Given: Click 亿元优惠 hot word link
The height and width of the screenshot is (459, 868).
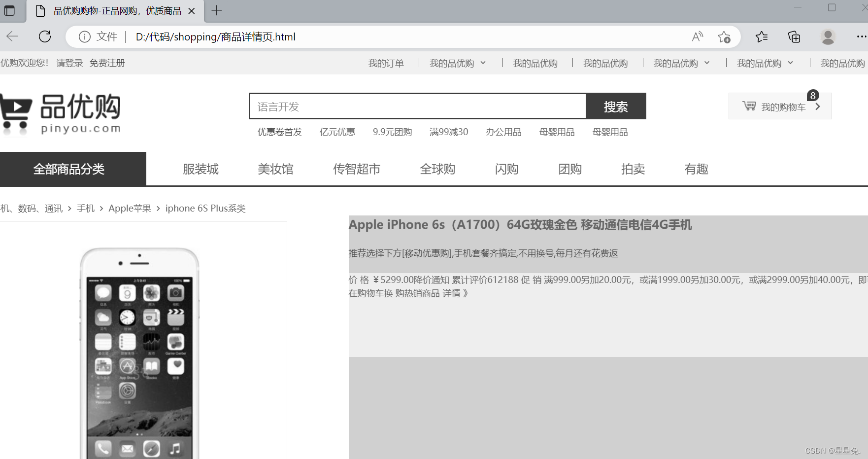Looking at the screenshot, I should click(337, 132).
